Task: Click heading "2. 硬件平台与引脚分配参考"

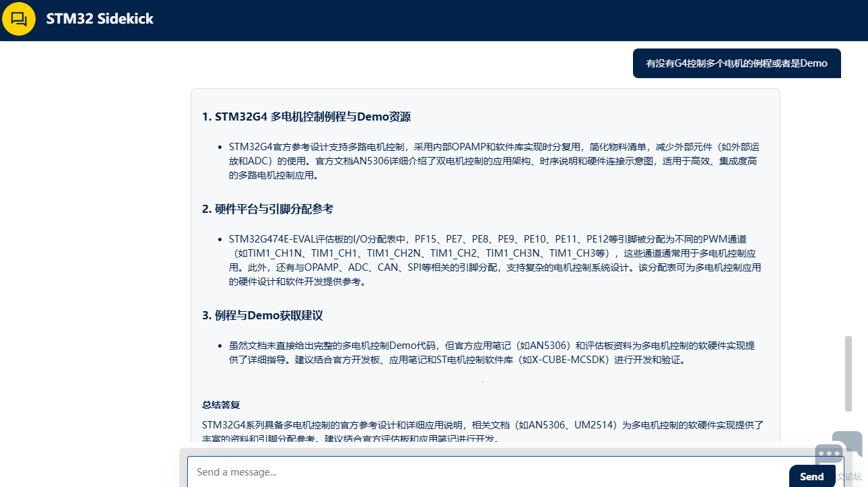Action: pos(268,209)
